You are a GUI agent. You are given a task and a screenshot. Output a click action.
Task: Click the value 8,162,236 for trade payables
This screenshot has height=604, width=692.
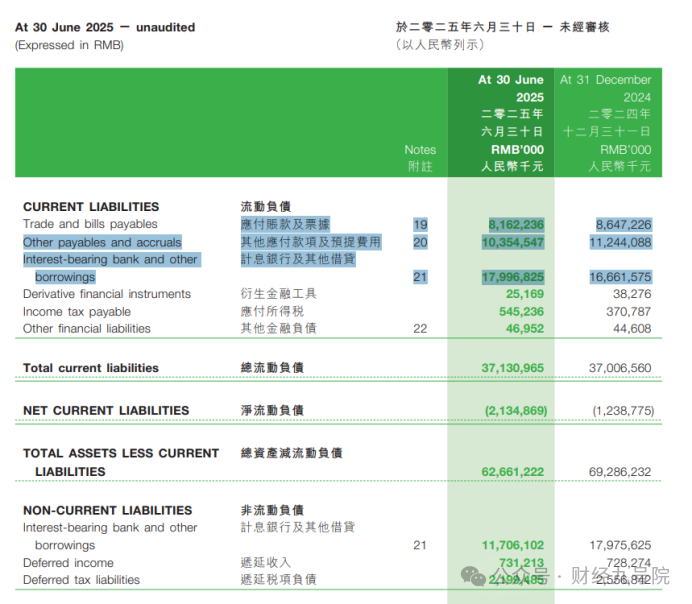tap(516, 225)
